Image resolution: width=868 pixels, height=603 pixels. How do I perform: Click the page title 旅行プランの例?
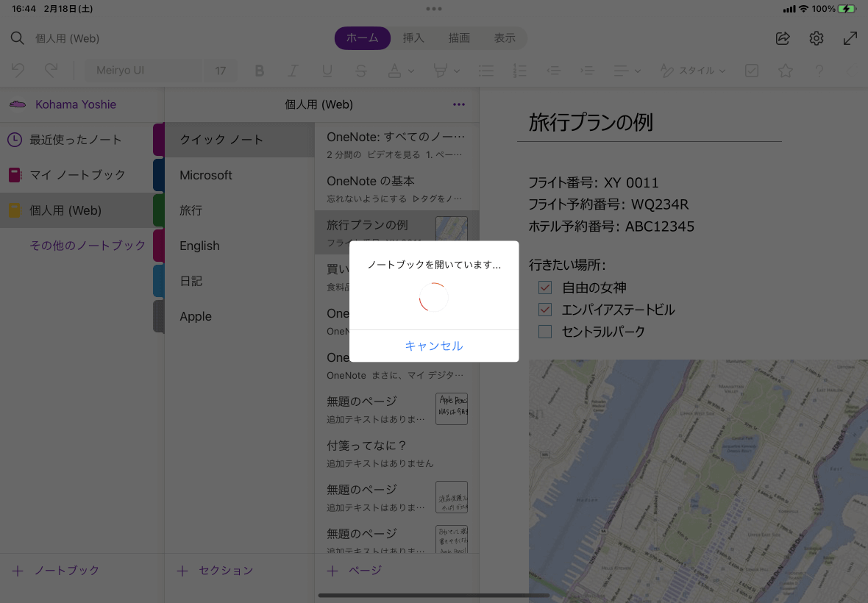(591, 122)
